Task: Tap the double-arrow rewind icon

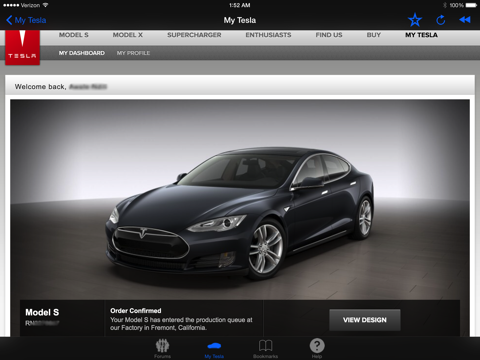Action: 465,20
